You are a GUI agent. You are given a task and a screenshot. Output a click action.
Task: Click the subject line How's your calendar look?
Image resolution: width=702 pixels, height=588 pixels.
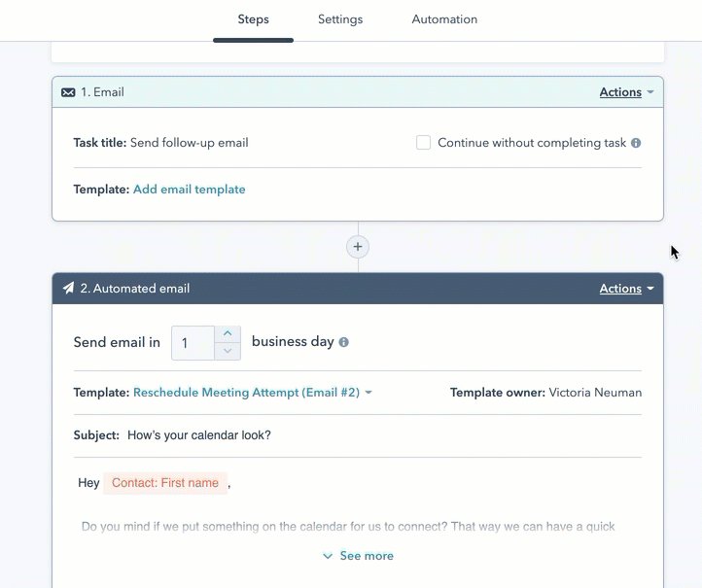199,435
